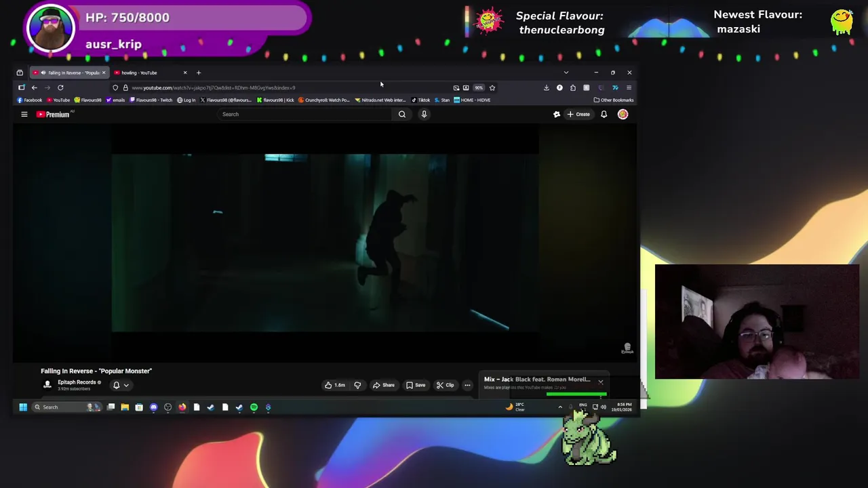Open the YouTube account avatar menu
This screenshot has width=868, height=488.
[x=623, y=115]
